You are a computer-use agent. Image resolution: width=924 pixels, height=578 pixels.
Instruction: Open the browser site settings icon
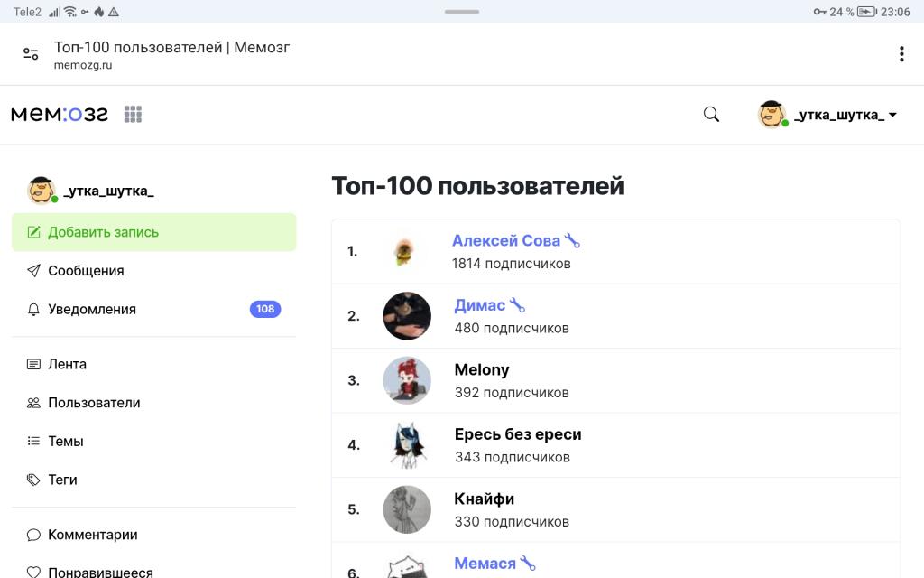[31, 54]
